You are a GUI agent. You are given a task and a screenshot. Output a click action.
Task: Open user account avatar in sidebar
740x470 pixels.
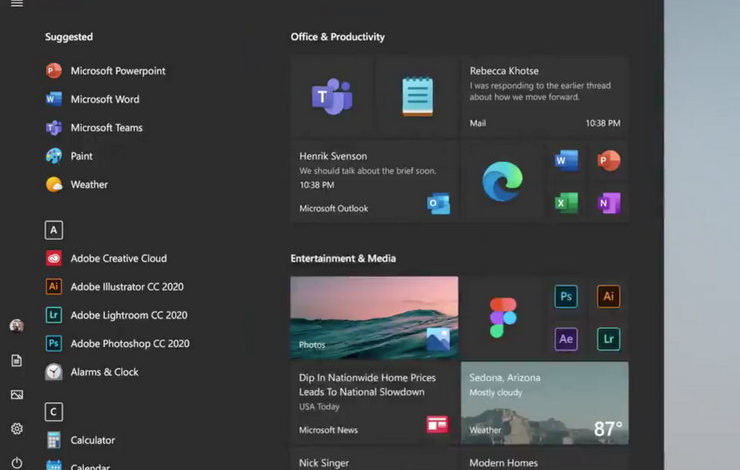point(17,326)
